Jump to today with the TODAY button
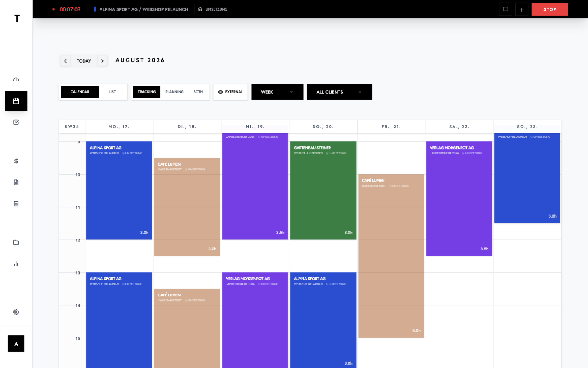This screenshot has width=588, height=368. 84,61
